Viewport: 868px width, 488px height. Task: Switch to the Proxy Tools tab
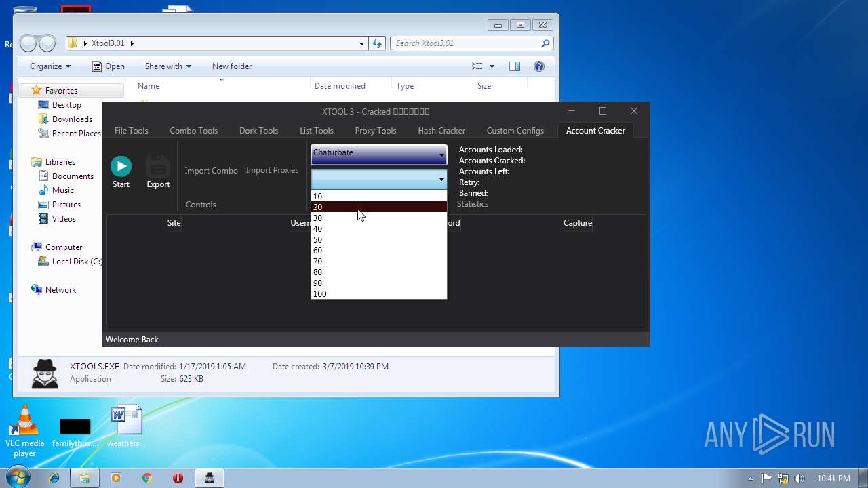[x=376, y=131]
